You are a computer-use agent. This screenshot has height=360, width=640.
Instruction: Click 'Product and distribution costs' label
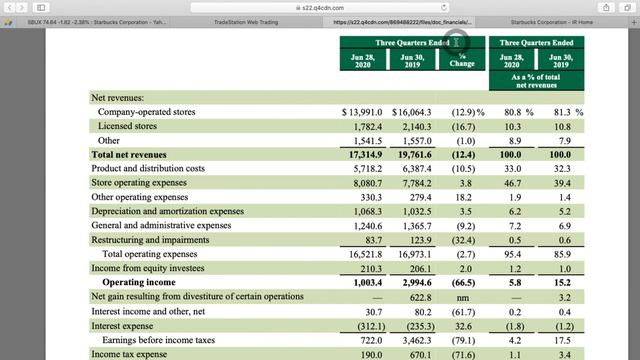coord(148,169)
